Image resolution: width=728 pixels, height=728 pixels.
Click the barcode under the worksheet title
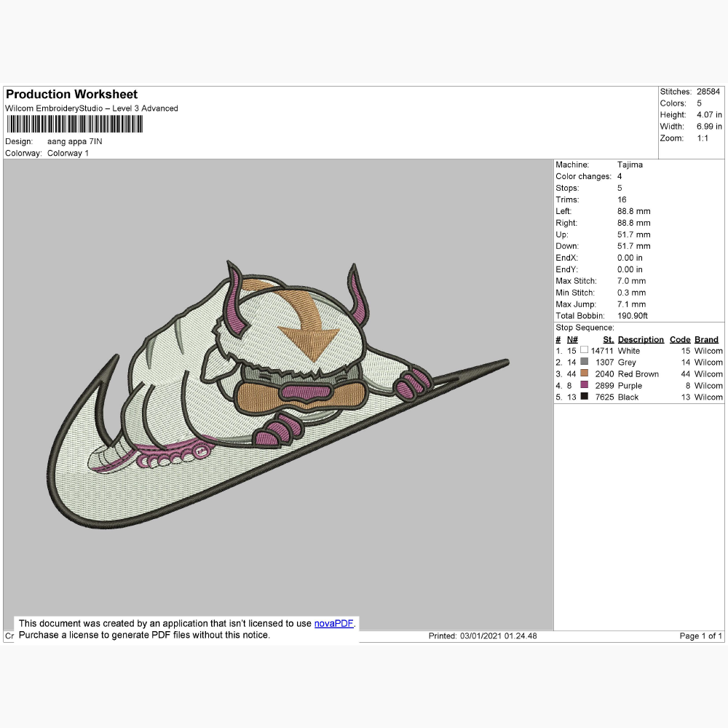point(74,125)
